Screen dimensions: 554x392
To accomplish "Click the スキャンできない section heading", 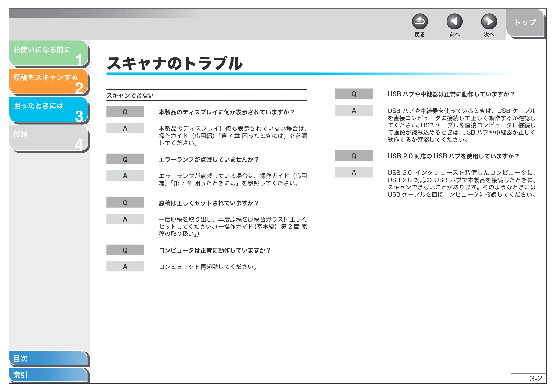I will [x=130, y=96].
